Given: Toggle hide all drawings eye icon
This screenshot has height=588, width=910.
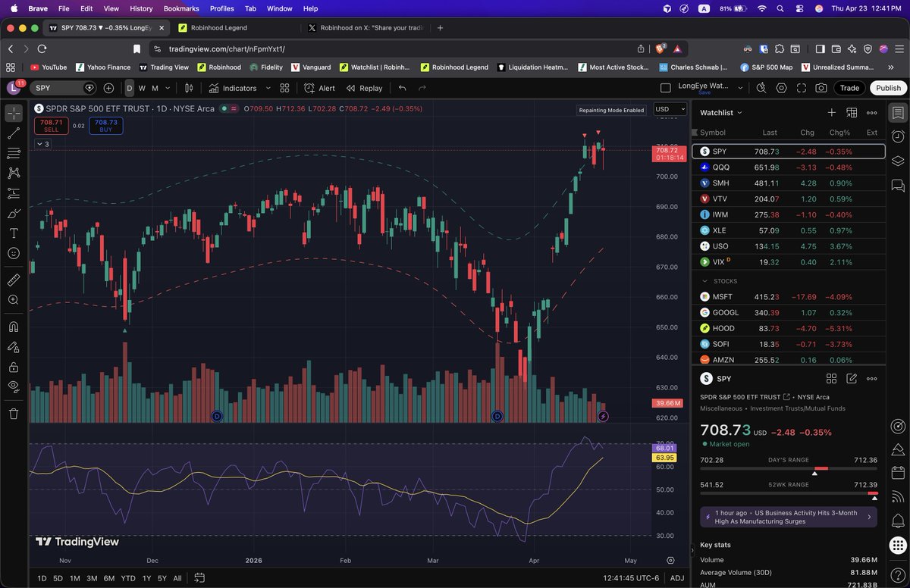Looking at the screenshot, I should (x=14, y=387).
